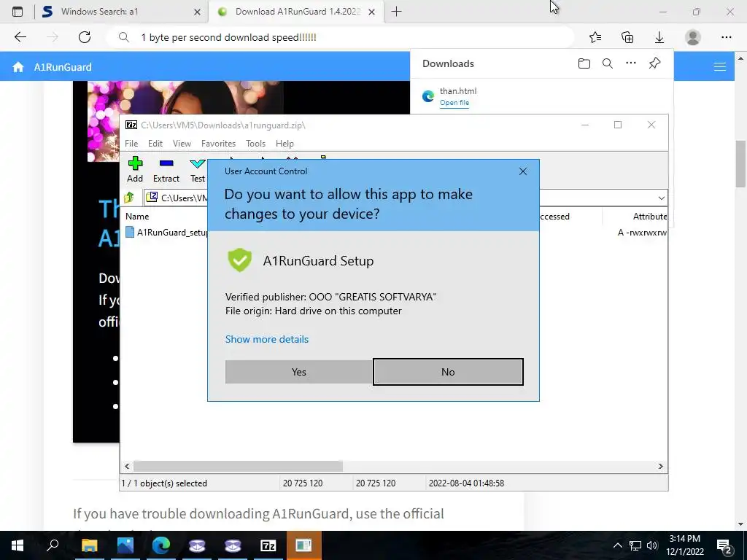Open File Explorer from the taskbar
This screenshot has height=560, width=747.
(89, 545)
